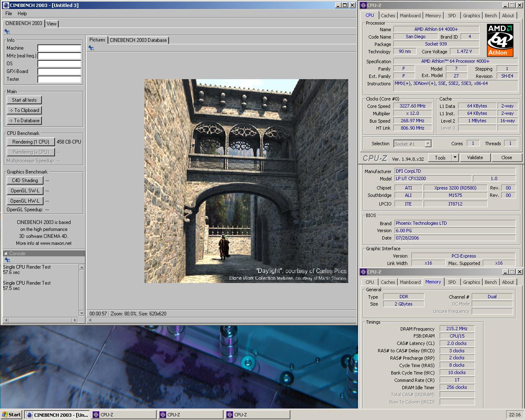
Task: Click the 458 CB-CPU result text
Action: pos(69,142)
